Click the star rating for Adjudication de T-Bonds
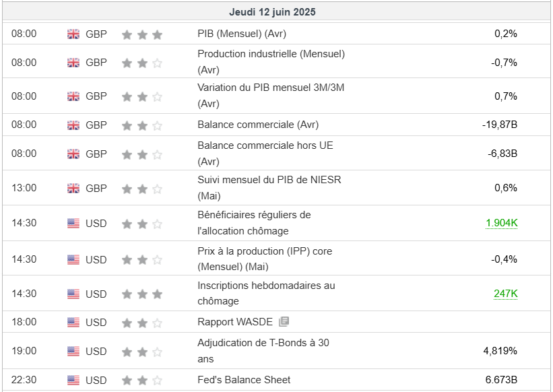553x392 pixels. [x=141, y=352]
